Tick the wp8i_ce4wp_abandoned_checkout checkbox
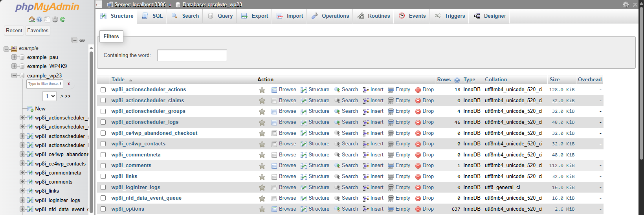 (103, 133)
